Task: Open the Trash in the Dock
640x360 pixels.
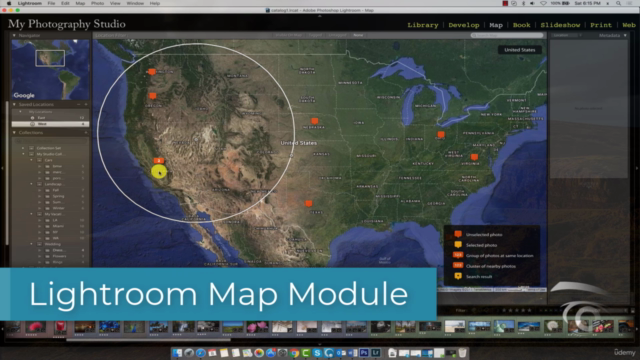Action: click(462, 353)
